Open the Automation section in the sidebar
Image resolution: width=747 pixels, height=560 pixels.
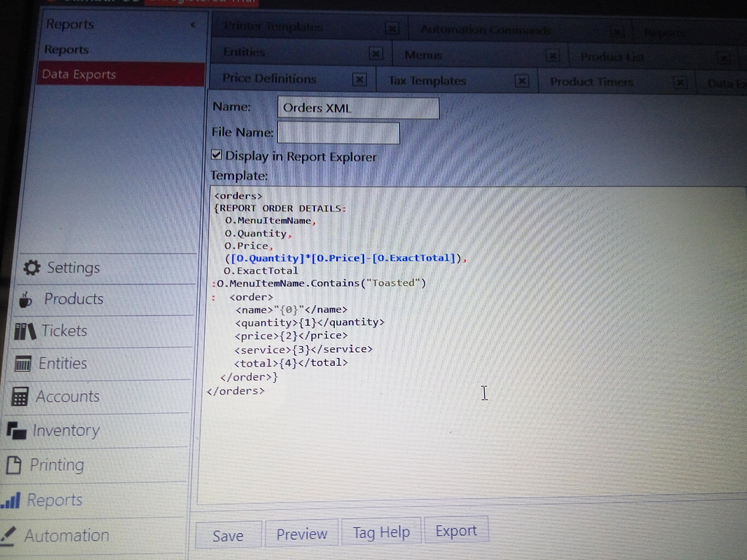(67, 535)
